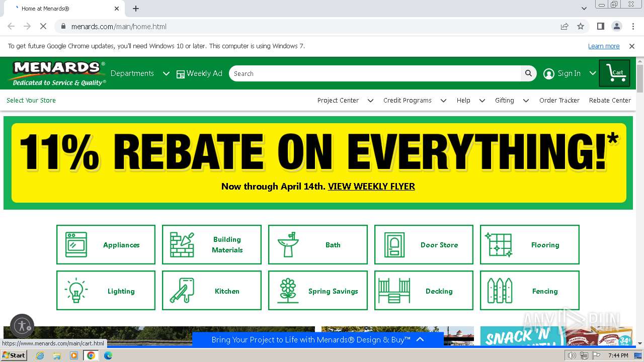Open Microsoft Edge from the taskbar
Screen dimensions: 644x362
108,355
